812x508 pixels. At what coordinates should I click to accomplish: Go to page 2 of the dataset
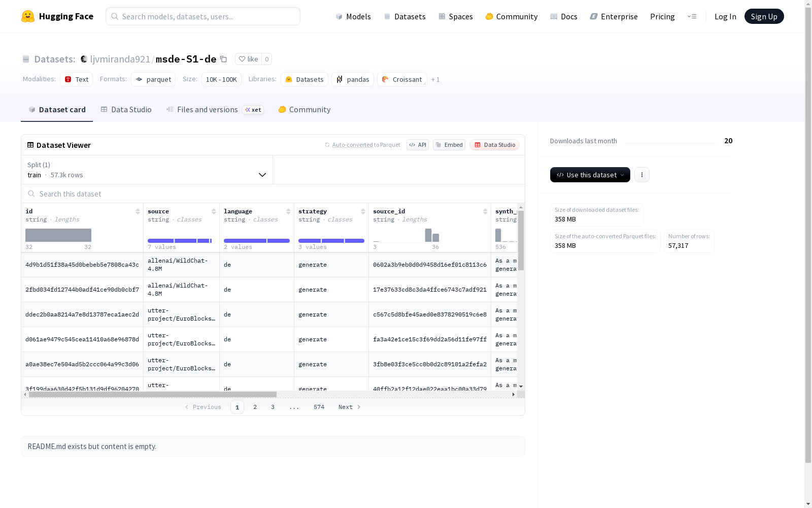pyautogui.click(x=255, y=407)
